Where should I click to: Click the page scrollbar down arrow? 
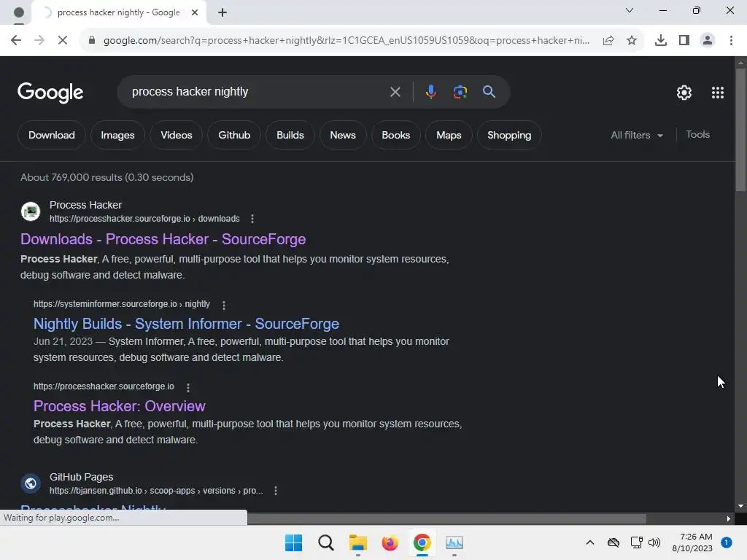740,506
